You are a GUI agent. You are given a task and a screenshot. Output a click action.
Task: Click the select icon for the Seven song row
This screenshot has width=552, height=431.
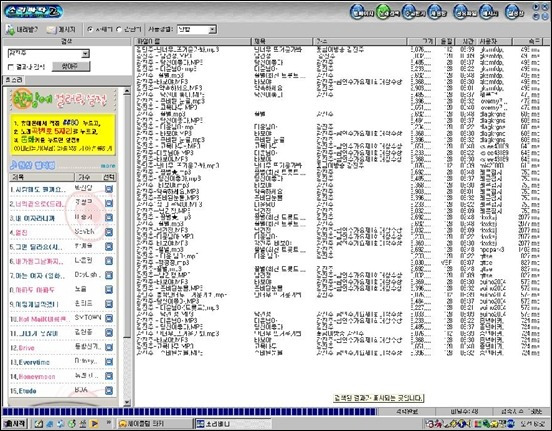click(x=109, y=232)
